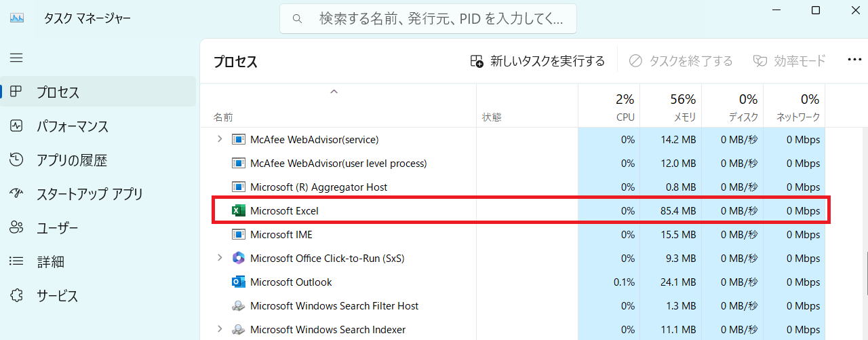This screenshot has height=340, width=868.
Task: Click the McAfee WebAdvisor(service) icon
Action: point(238,140)
